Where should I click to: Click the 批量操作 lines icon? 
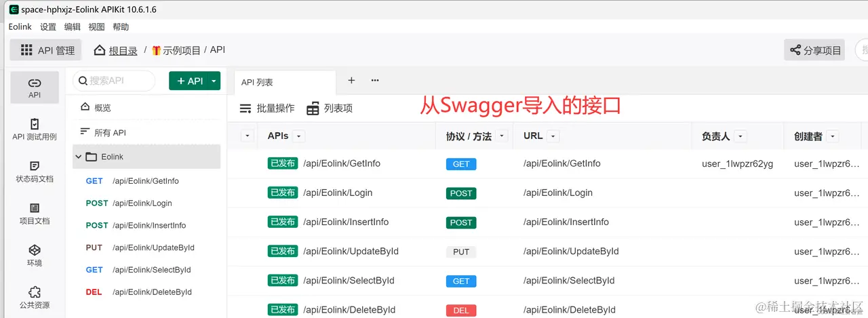click(245, 108)
